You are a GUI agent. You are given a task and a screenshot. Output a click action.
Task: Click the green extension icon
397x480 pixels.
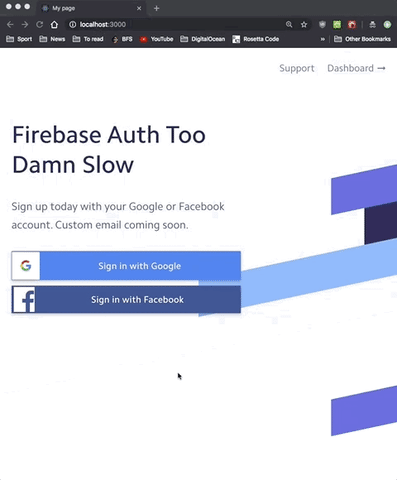point(337,24)
